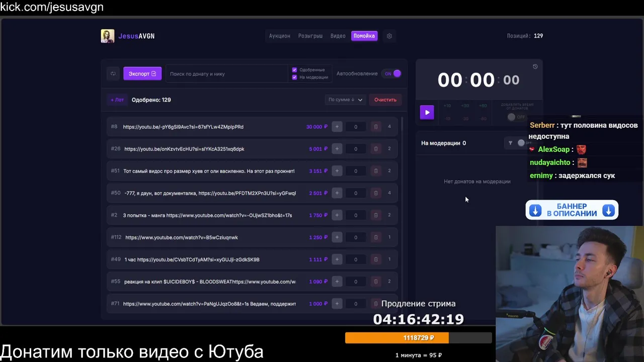Delete lot #51 with trash icon

click(376, 171)
